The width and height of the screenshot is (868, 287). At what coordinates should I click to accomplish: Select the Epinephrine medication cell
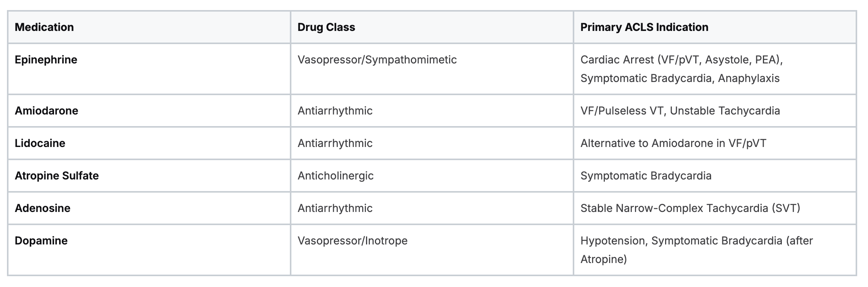pos(46,60)
